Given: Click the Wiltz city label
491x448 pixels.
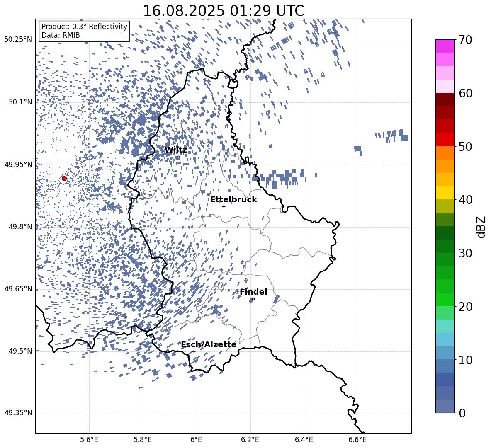Looking at the screenshot, I should click(176, 150).
